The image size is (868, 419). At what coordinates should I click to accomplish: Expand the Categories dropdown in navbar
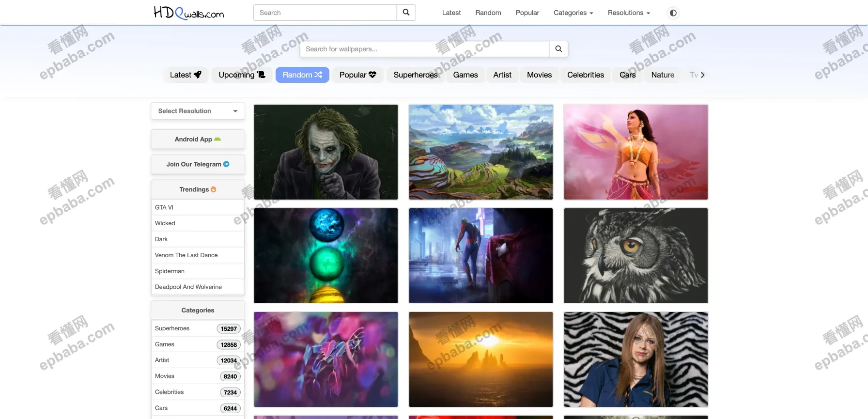point(573,13)
